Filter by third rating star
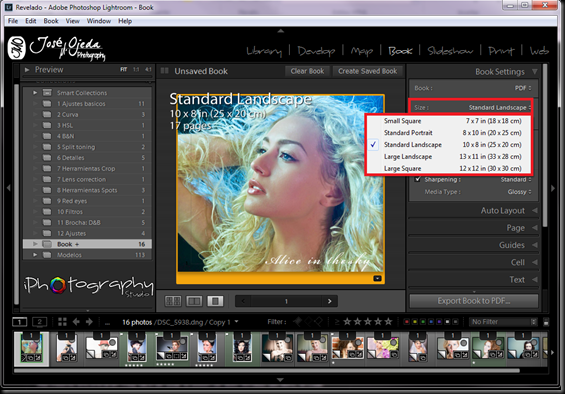Image resolution: width=565 pixels, height=394 pixels. pyautogui.click(x=368, y=322)
